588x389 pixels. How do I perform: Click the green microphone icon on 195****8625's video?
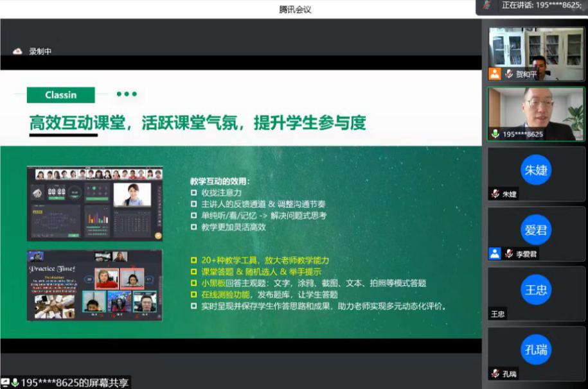click(495, 134)
